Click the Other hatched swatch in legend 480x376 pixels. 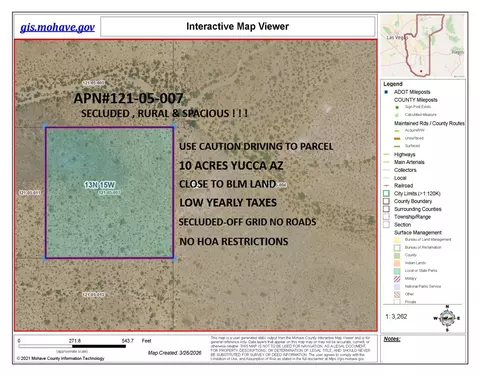[397, 294]
